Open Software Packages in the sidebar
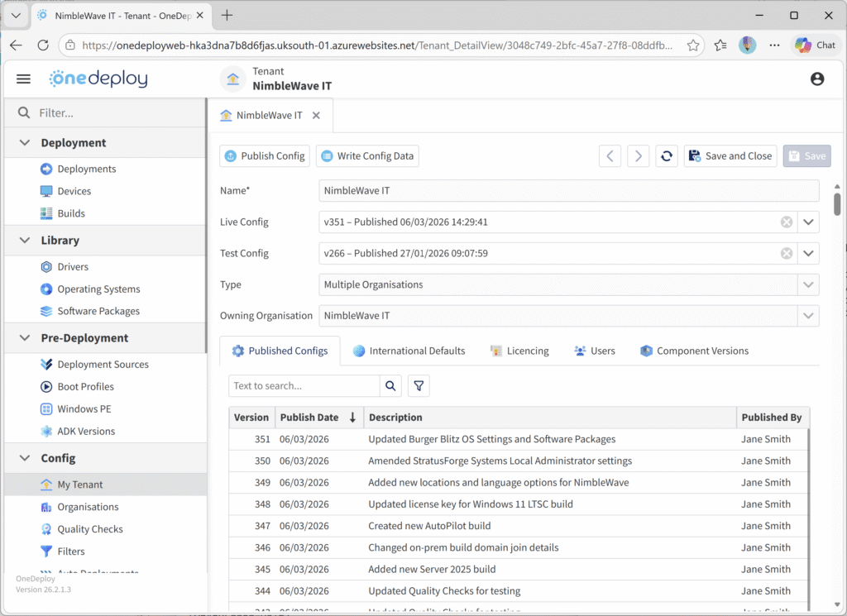The height and width of the screenshot is (616, 847). point(89,311)
